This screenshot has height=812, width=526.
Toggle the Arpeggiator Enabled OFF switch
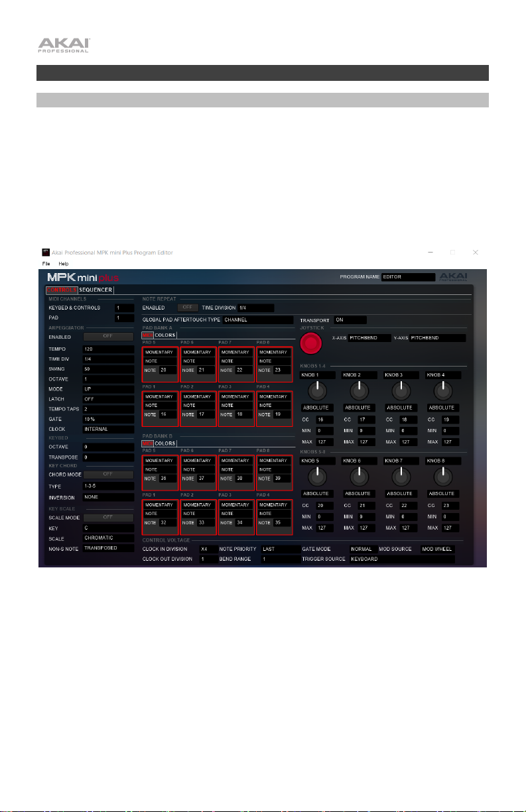pos(107,337)
